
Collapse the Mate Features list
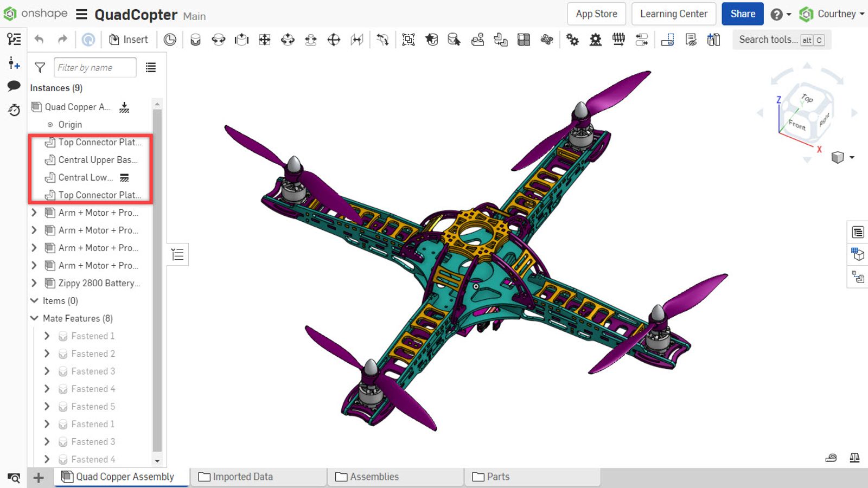tap(34, 318)
